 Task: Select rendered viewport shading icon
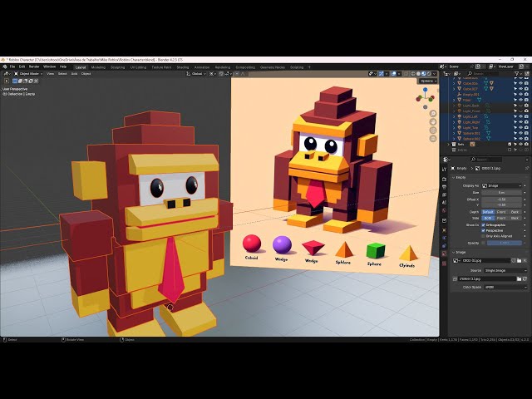click(429, 74)
